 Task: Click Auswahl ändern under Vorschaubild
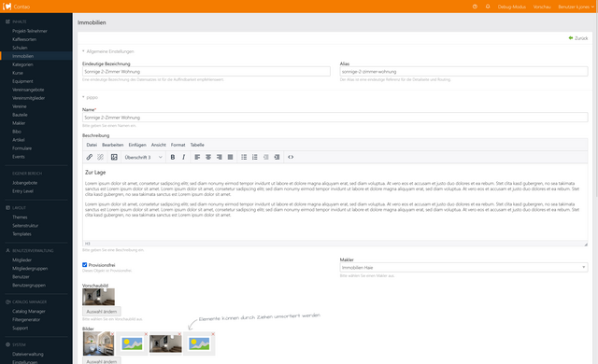pyautogui.click(x=102, y=312)
